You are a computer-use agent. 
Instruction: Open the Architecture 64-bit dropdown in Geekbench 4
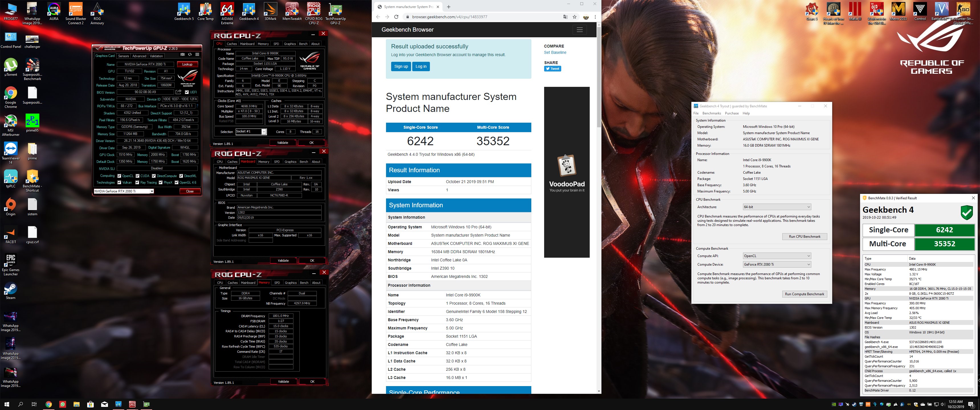pyautogui.click(x=777, y=207)
